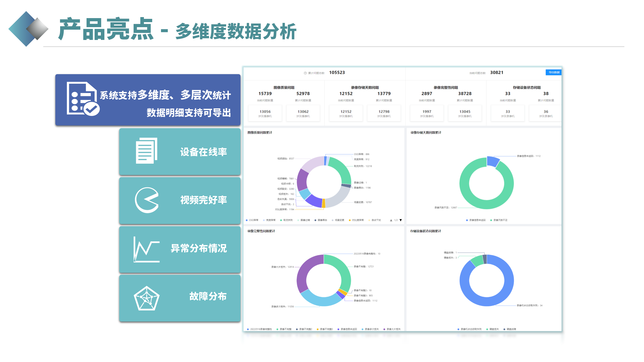Select the 故障分布 tab
644x362 pixels.
(x=180, y=298)
